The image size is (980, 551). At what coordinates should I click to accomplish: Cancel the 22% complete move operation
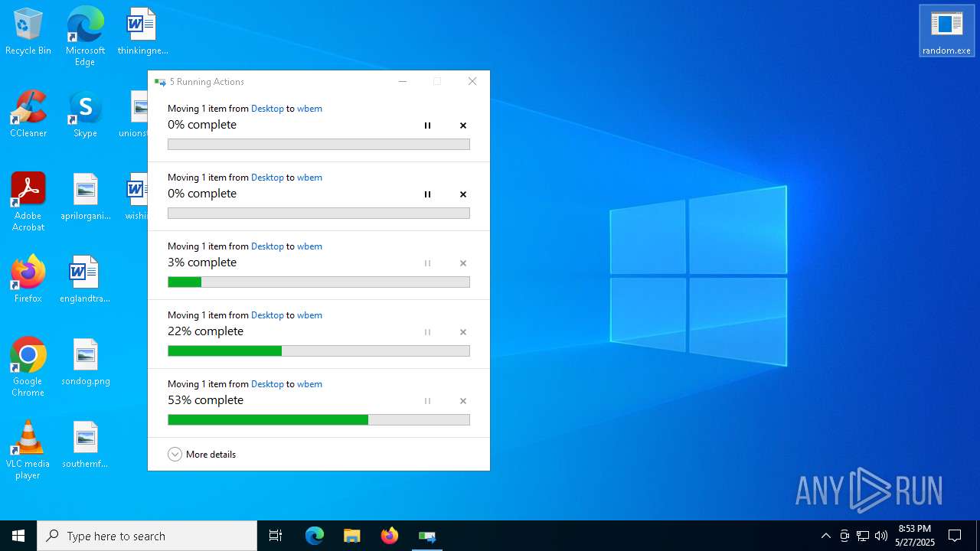click(x=462, y=332)
